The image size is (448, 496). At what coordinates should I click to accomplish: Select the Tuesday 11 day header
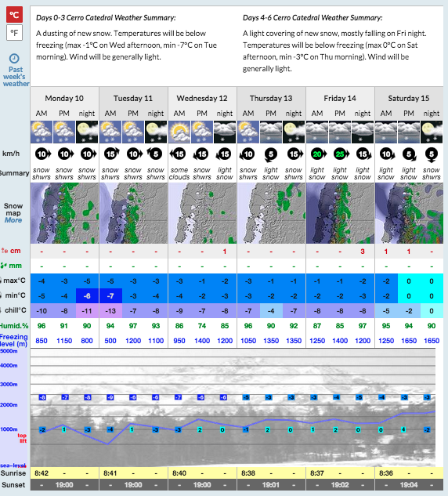coord(133,99)
